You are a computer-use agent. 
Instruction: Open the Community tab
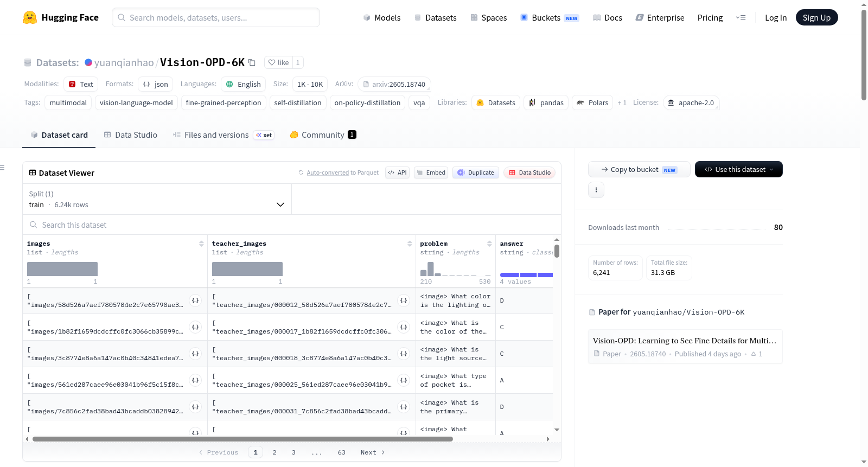323,135
